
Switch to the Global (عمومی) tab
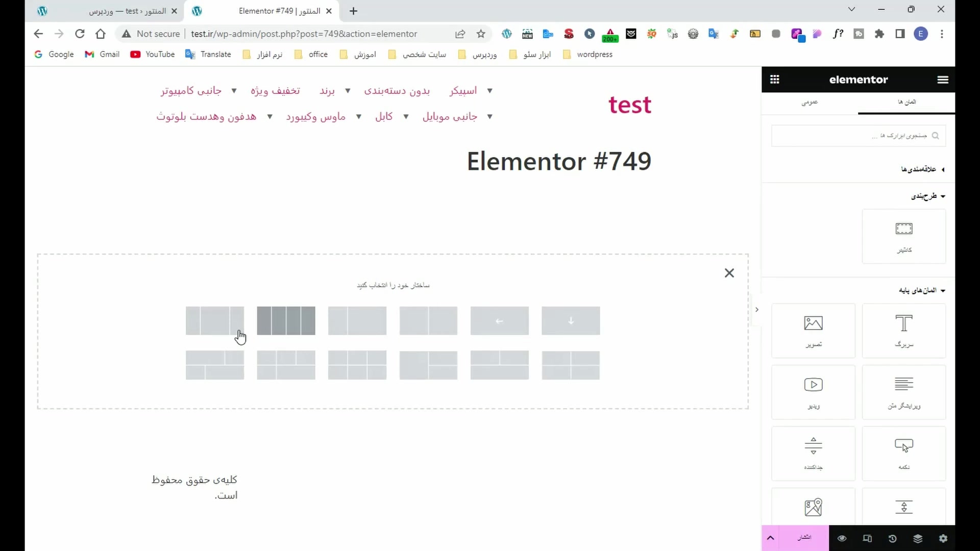(810, 102)
